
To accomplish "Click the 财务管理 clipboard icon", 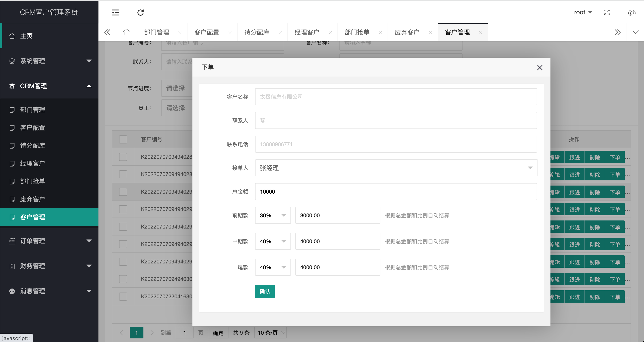I will click(x=12, y=266).
